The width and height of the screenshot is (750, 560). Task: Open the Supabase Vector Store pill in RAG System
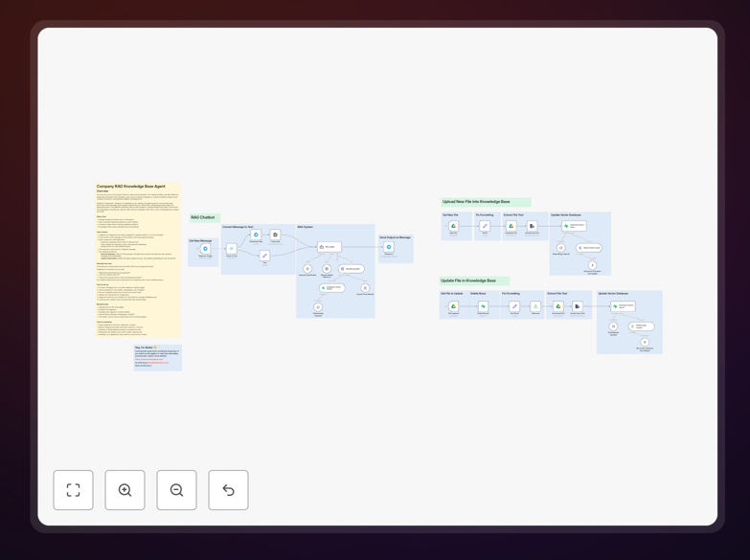click(332, 288)
